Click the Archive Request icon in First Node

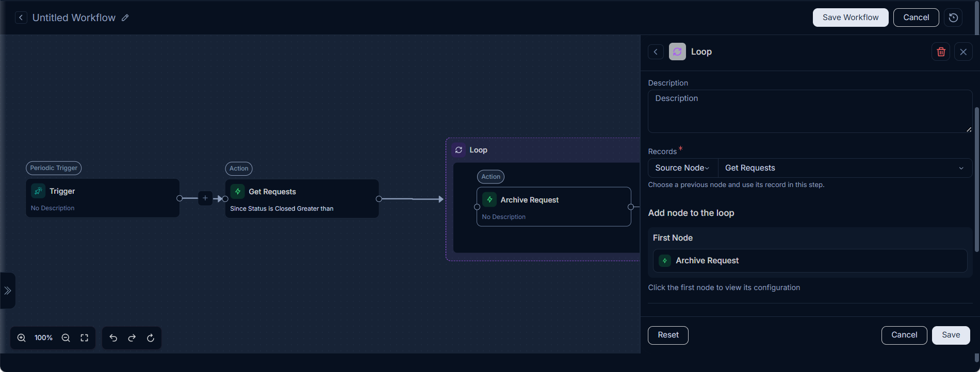[665, 261]
